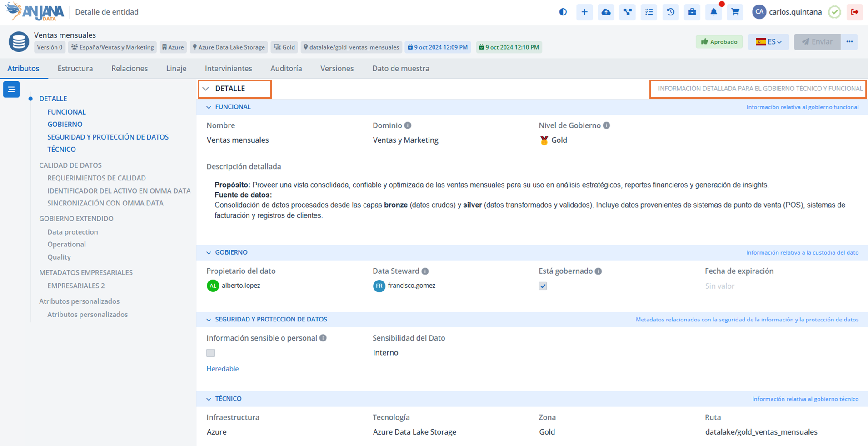Click the plus create-new icon

click(x=584, y=12)
